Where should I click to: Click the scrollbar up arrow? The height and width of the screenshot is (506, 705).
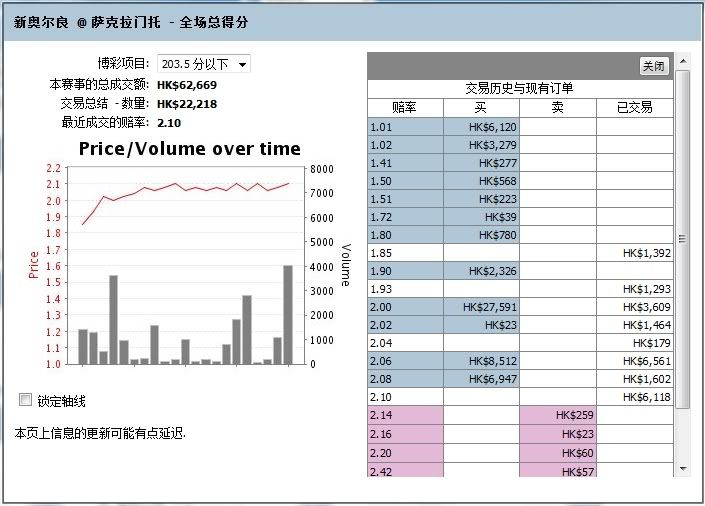[683, 60]
